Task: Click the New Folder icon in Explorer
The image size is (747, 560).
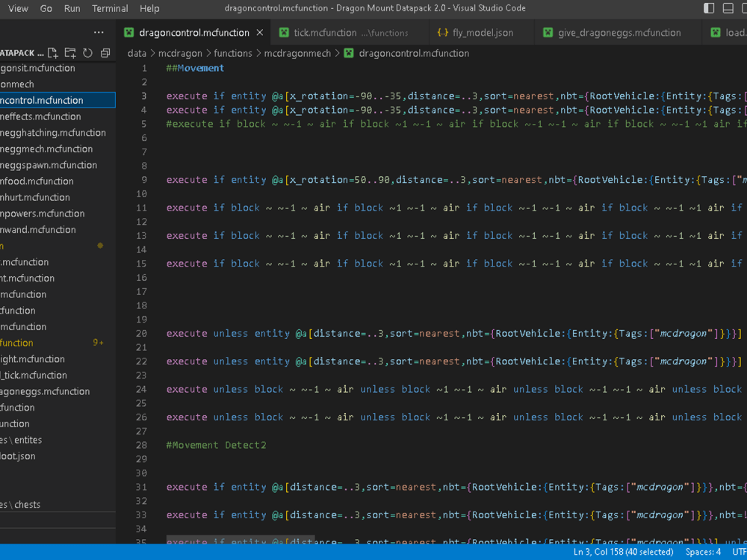Action: pos(70,53)
